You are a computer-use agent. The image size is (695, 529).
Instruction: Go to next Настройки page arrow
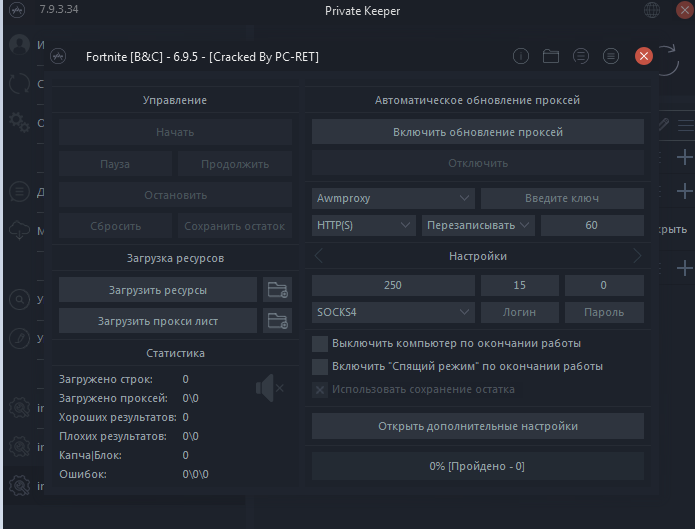tap(637, 256)
